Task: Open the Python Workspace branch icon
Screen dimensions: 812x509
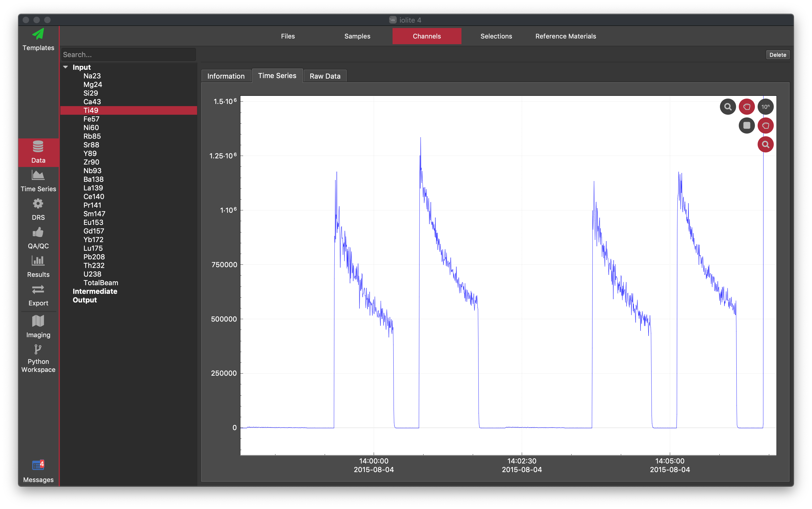Action: [38, 350]
